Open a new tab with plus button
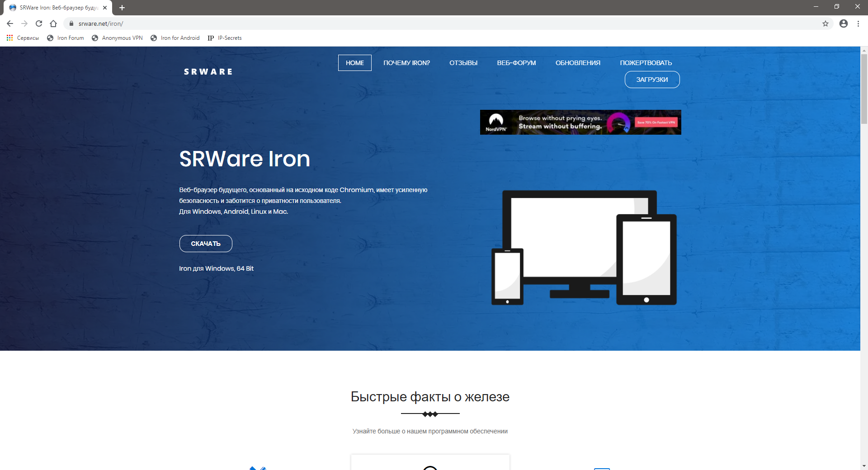This screenshot has height=470, width=868. [x=122, y=8]
